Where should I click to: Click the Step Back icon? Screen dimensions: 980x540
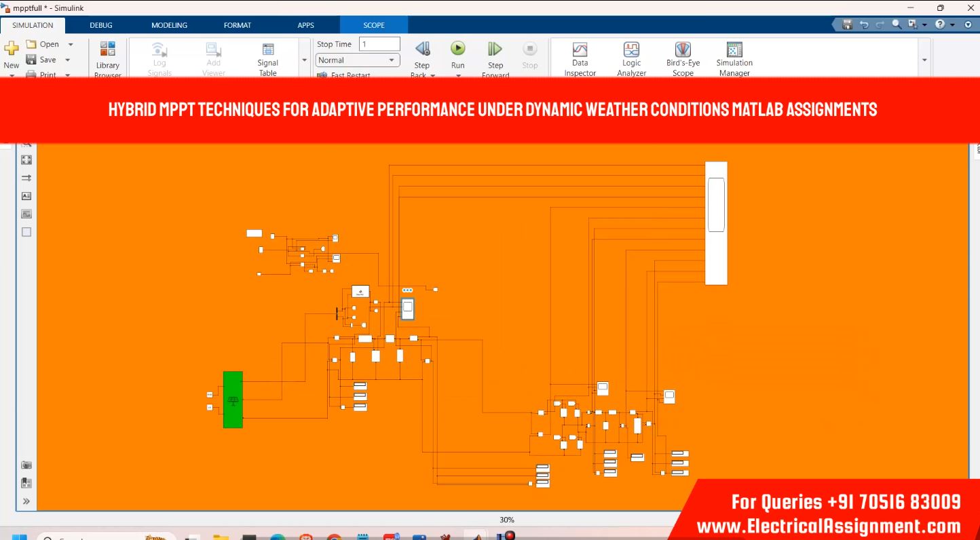point(422,49)
